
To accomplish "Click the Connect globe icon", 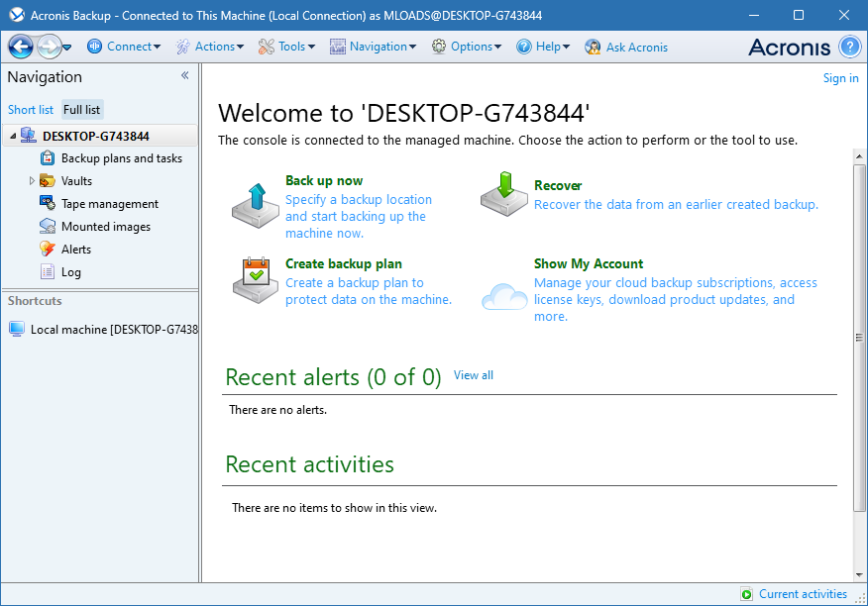I will coord(95,47).
